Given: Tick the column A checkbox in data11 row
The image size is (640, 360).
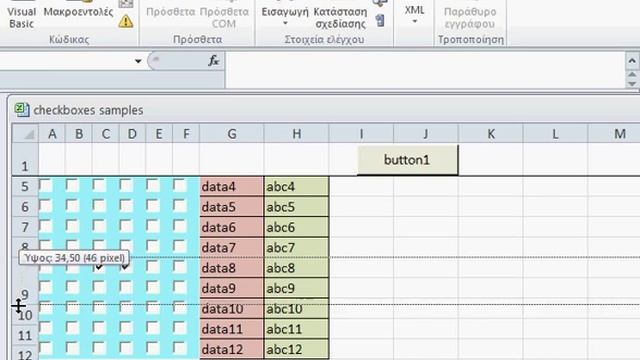Looking at the screenshot, I should (x=46, y=327).
